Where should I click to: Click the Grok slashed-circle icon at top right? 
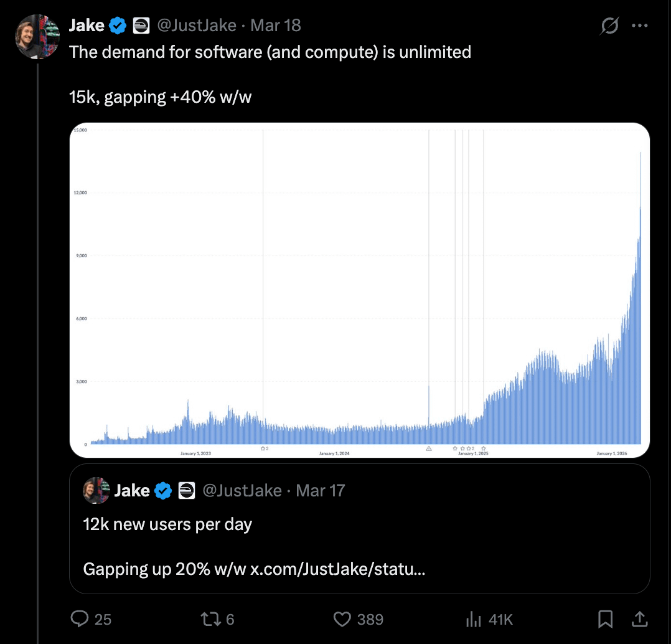pos(609,26)
